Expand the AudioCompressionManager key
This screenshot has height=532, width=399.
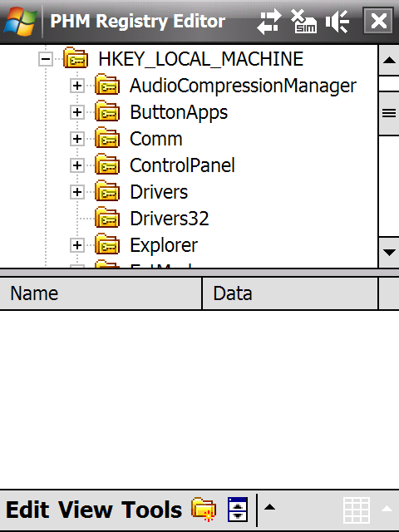(x=77, y=86)
